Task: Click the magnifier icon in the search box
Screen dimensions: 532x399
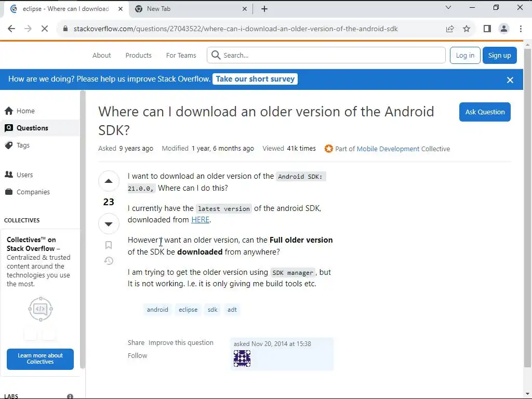Action: click(216, 55)
